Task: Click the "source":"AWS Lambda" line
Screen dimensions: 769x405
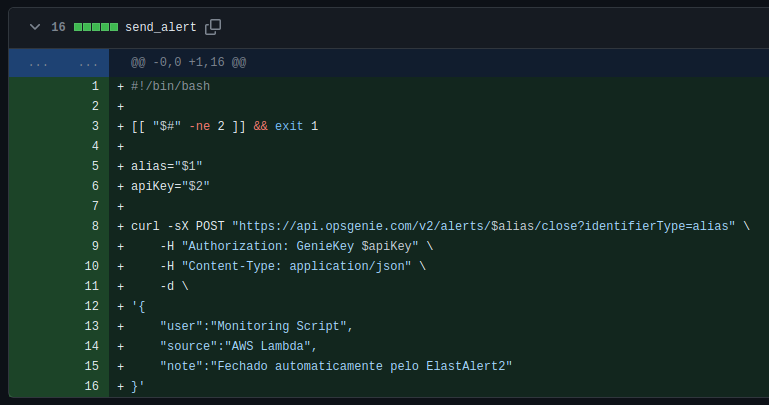Action: click(238, 346)
